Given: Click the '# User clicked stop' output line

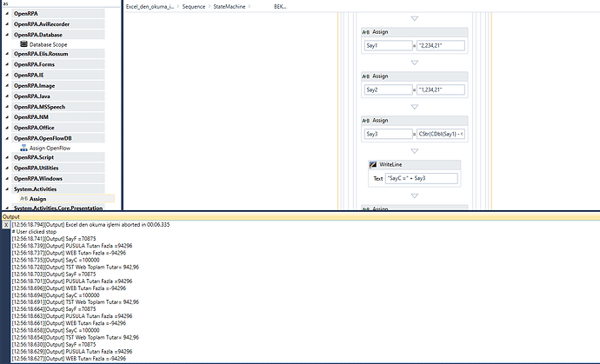Looking at the screenshot, I should point(34,232).
